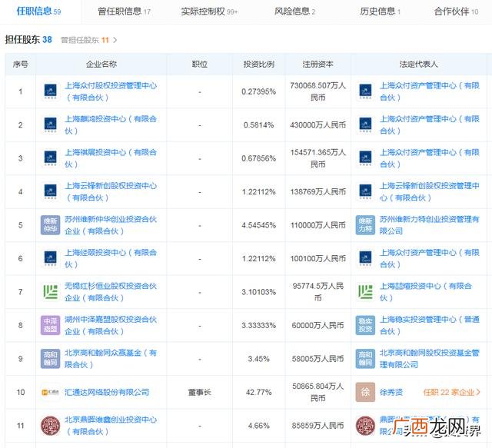Click legal representative logo in row 1
492x448 pixels.
pyautogui.click(x=365, y=91)
